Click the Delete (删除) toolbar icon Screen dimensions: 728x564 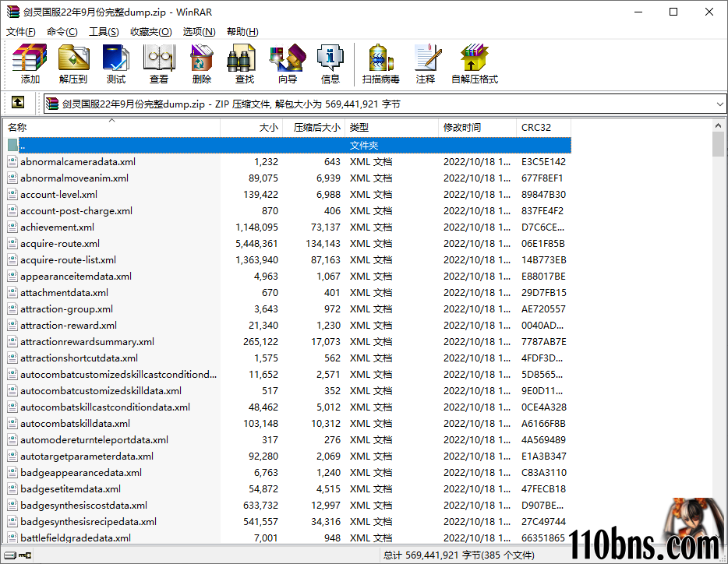(202, 64)
